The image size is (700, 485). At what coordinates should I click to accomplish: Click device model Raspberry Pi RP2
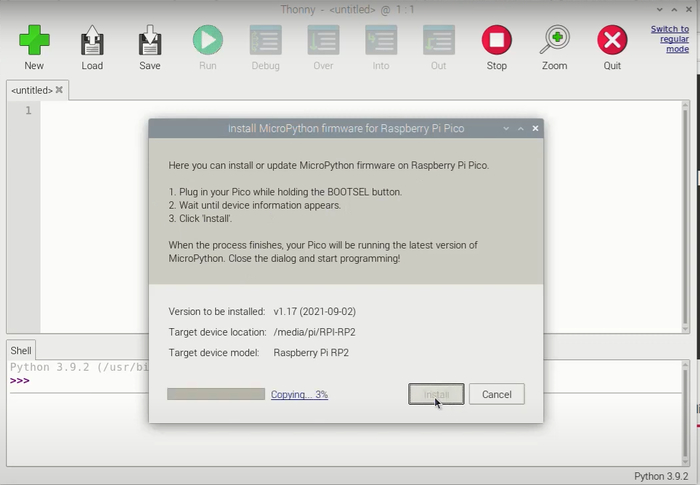311,352
